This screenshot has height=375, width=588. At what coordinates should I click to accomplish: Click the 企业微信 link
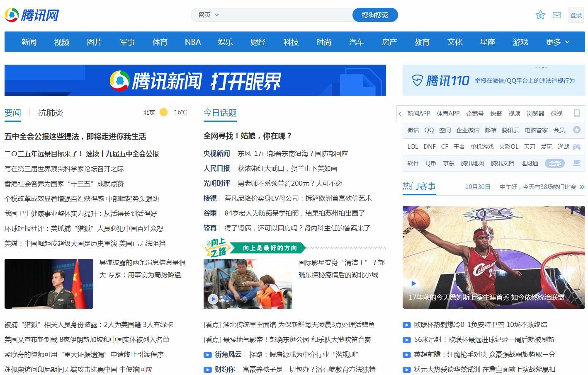(468, 130)
